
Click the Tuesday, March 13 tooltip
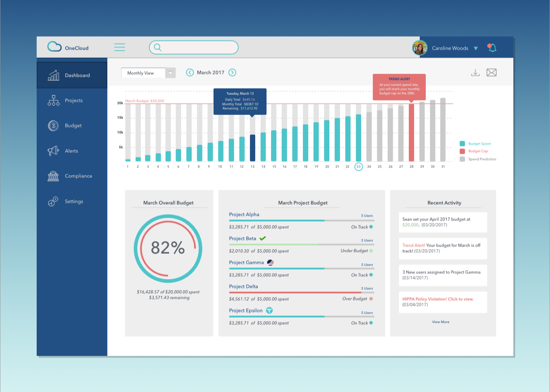tap(240, 101)
